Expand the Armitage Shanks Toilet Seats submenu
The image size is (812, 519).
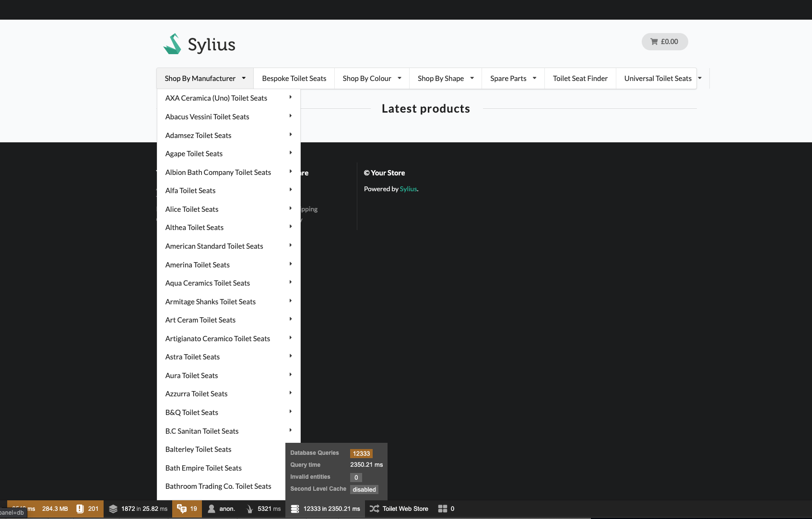210,301
